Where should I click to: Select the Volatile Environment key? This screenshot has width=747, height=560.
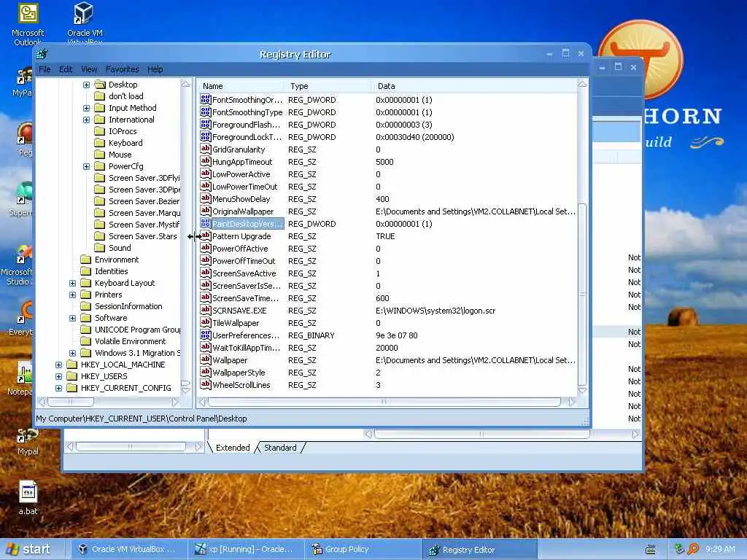130,341
